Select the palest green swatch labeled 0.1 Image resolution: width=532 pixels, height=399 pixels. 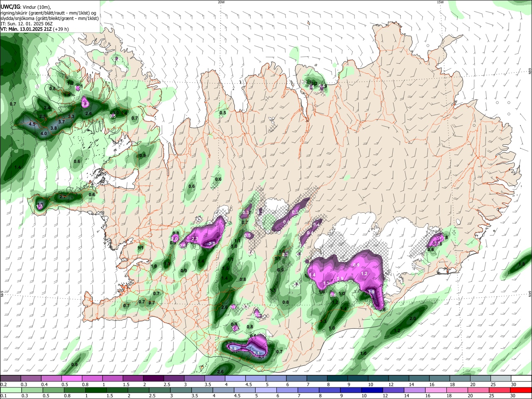[10, 390]
